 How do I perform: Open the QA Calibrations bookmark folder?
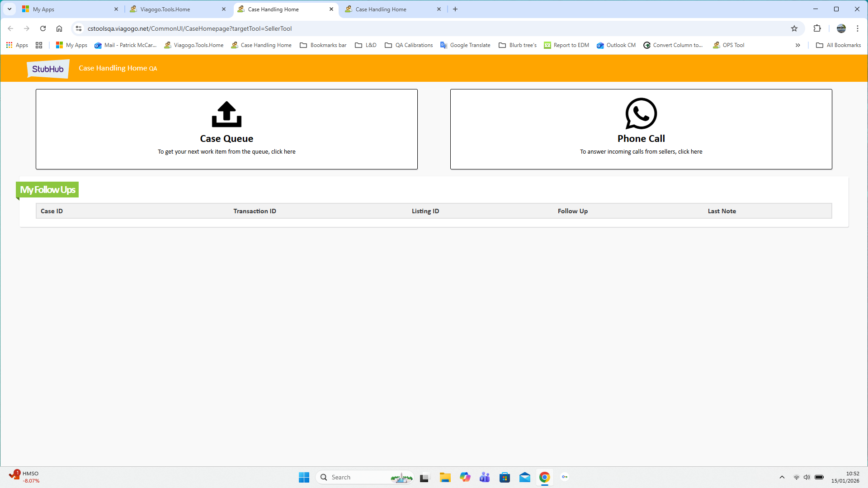click(409, 45)
